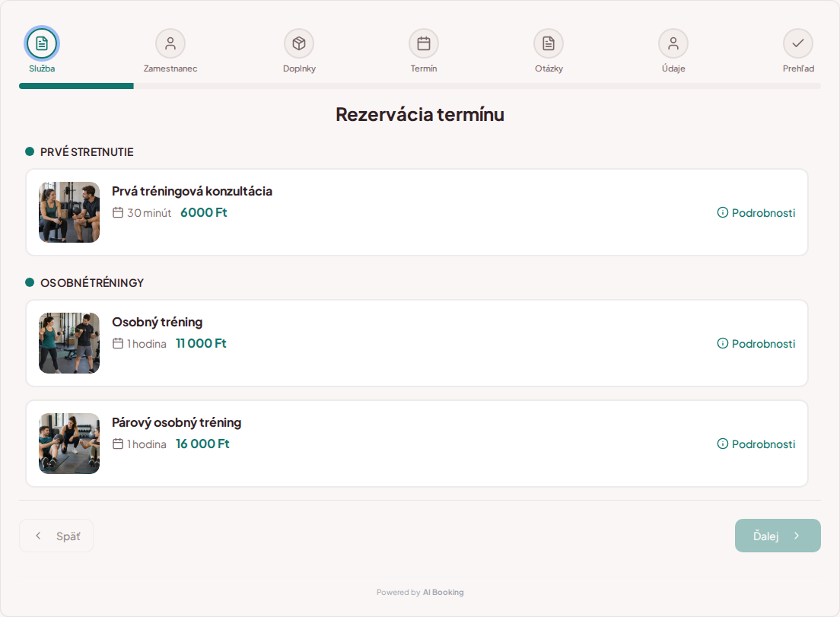The height and width of the screenshot is (617, 840).
Task: Click the Služba tab label
Action: 42,68
